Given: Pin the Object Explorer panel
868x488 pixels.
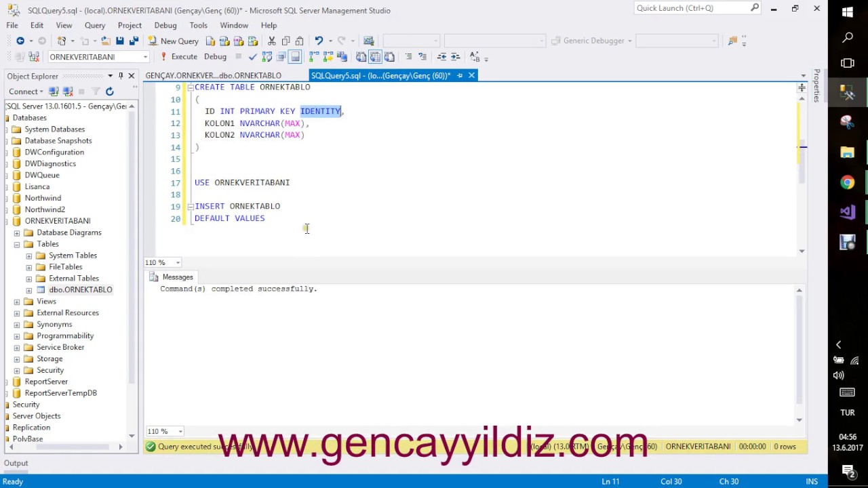Looking at the screenshot, I should (x=121, y=76).
